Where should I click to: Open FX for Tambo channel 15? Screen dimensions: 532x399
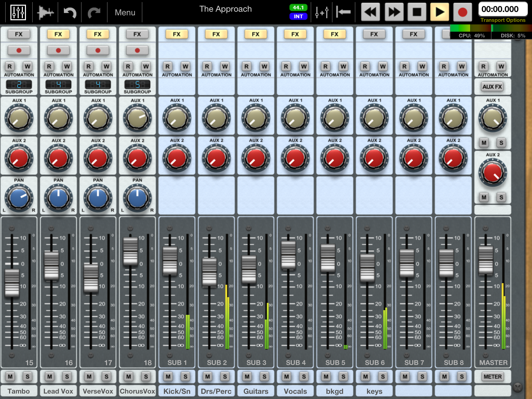(x=19, y=34)
